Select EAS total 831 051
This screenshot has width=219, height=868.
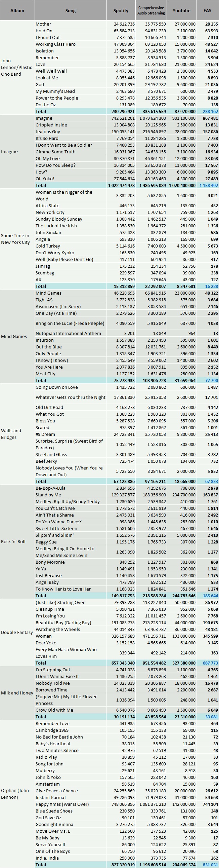(210, 865)
